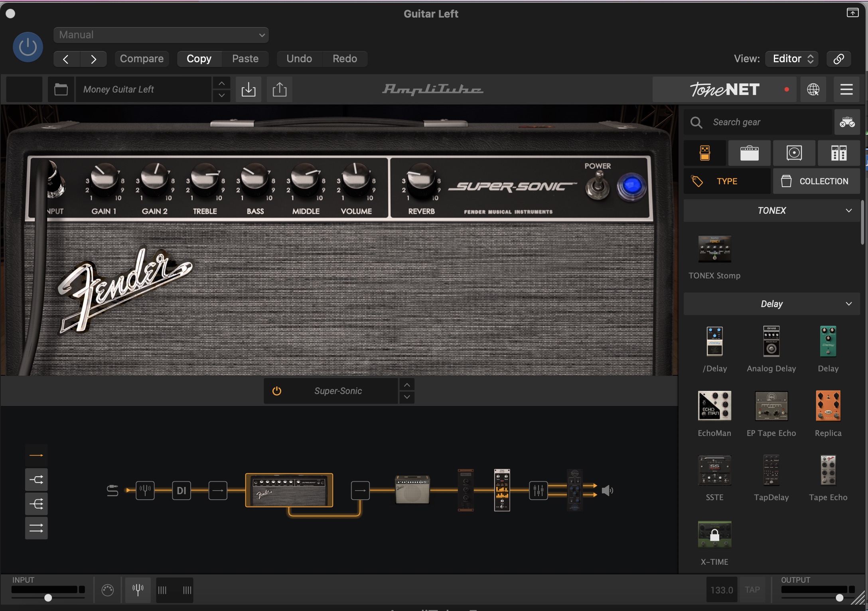868x611 pixels.
Task: Open the Manual preset dropdown
Action: point(161,35)
